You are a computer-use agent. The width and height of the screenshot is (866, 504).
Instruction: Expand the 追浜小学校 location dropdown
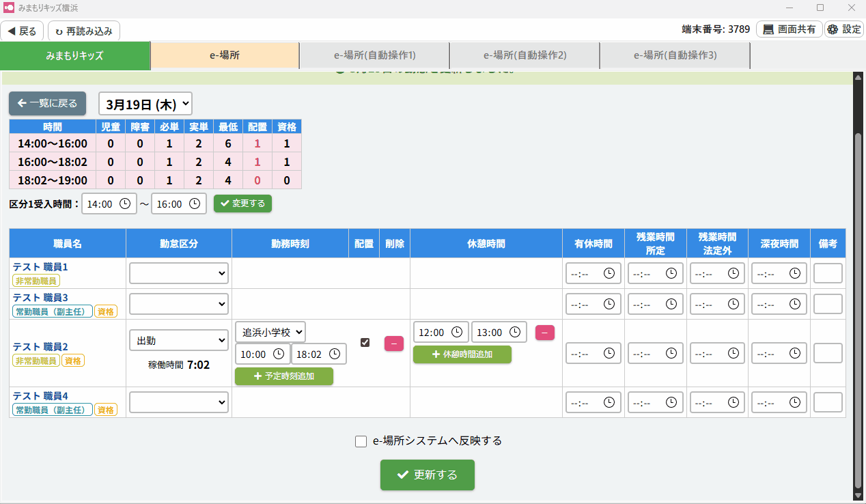(270, 333)
